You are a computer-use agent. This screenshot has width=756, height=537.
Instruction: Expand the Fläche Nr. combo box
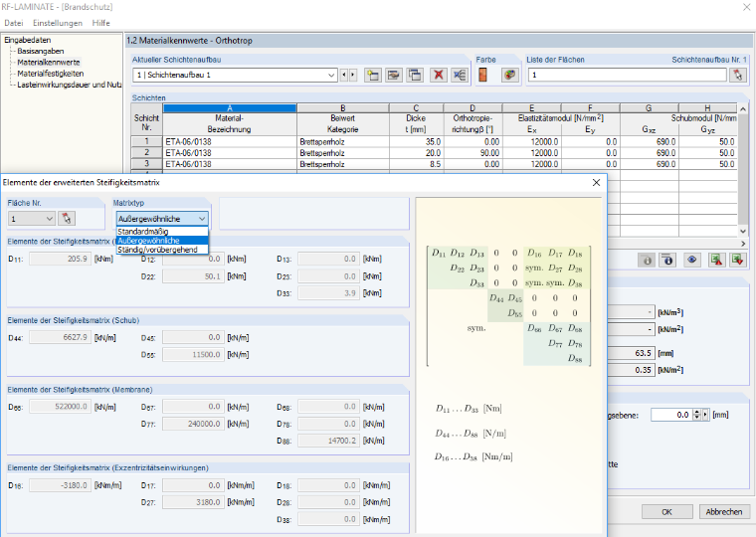[x=32, y=219]
